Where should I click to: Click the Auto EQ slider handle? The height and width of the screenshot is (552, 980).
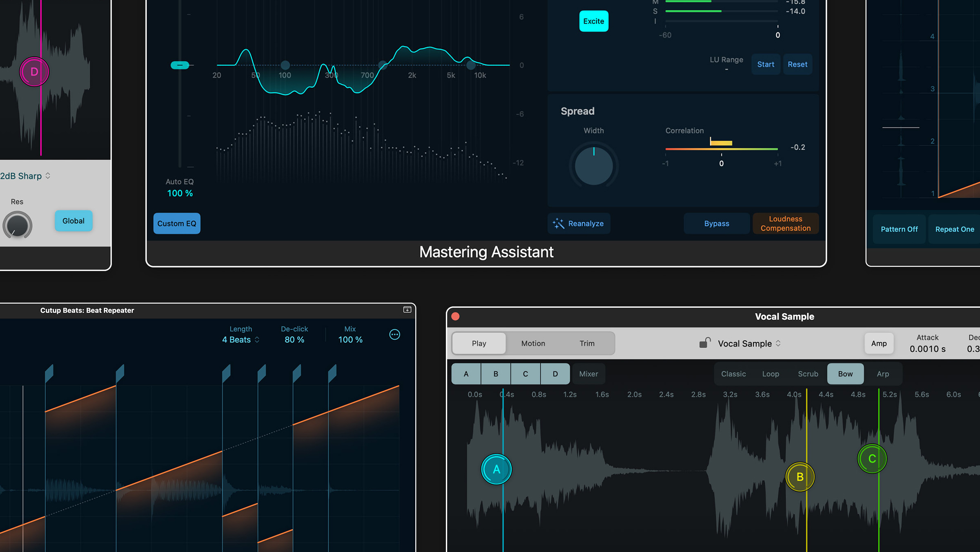coord(180,65)
